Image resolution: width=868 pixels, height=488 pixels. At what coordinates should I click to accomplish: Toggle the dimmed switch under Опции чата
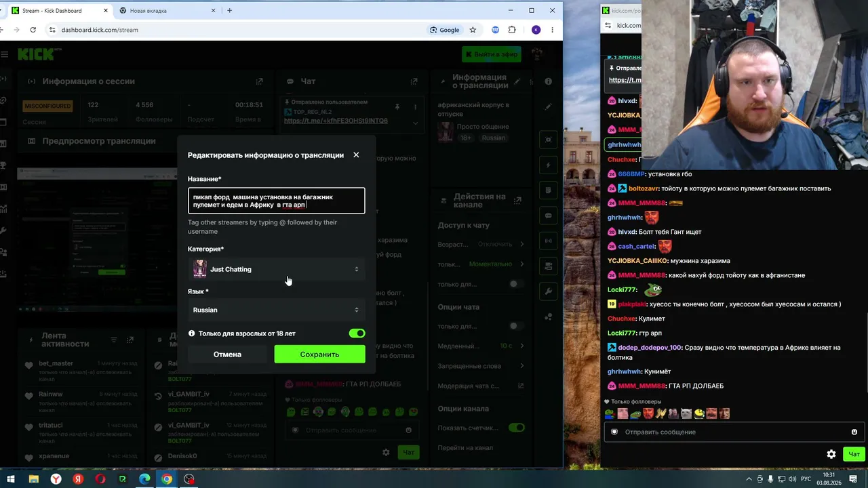[517, 326]
